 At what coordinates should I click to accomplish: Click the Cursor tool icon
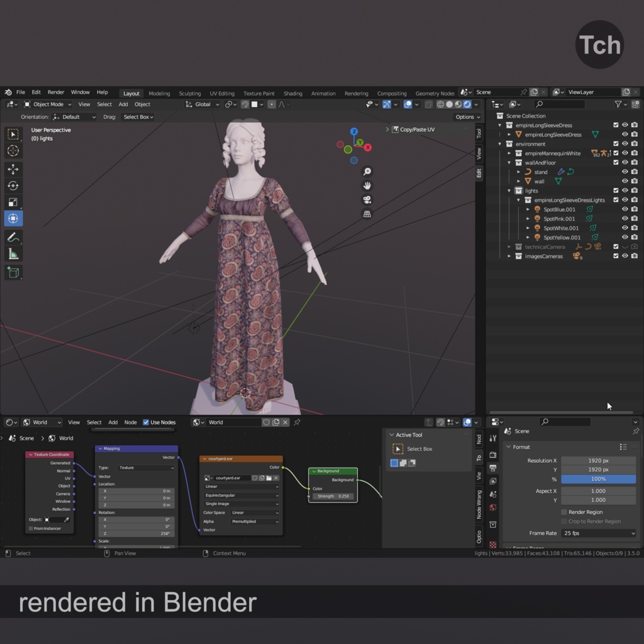tap(14, 151)
